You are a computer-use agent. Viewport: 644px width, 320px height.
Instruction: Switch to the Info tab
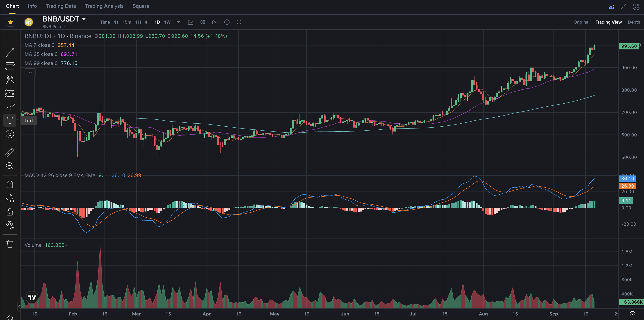32,6
